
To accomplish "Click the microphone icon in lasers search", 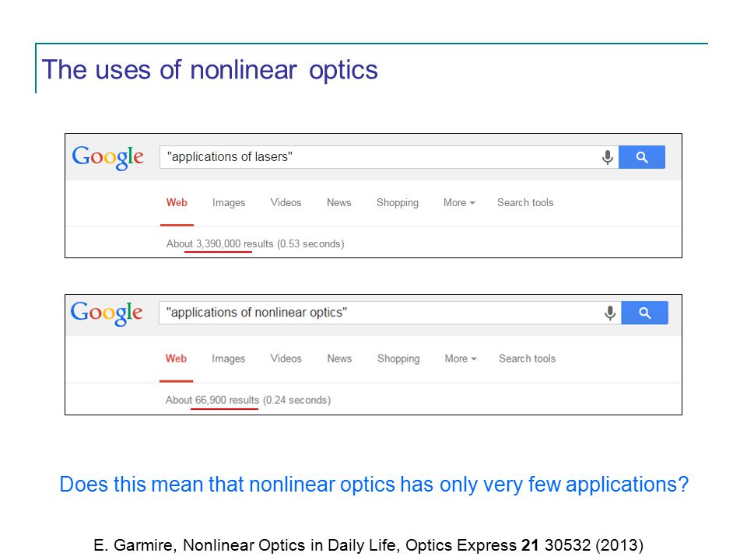I will point(608,157).
